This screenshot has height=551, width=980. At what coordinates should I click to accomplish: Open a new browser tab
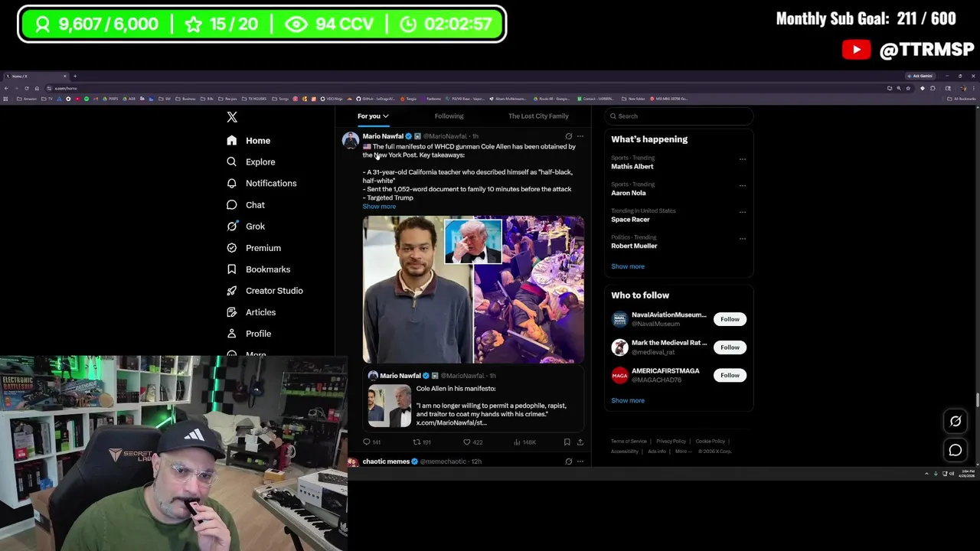75,76
